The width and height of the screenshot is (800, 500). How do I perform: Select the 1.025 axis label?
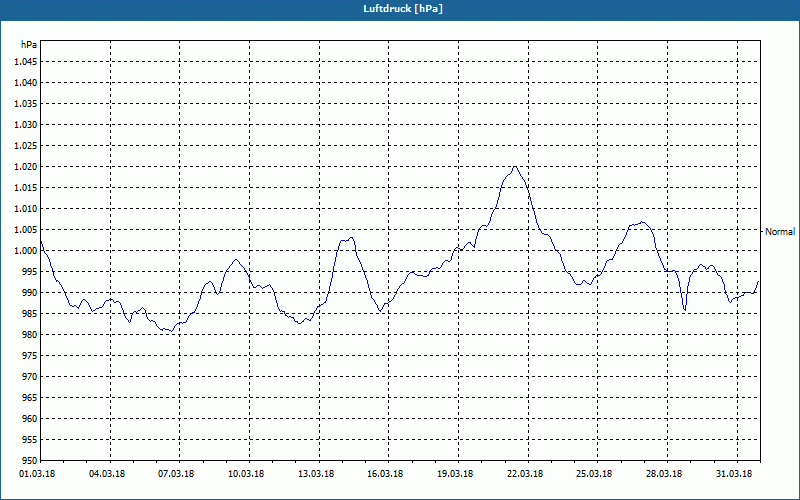26,145
